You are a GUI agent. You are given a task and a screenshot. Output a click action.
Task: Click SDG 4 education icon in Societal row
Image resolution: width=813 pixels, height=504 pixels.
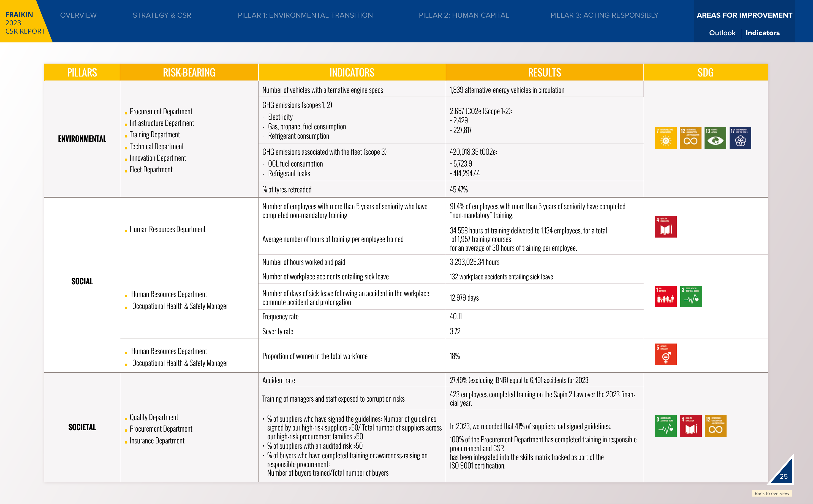690,426
